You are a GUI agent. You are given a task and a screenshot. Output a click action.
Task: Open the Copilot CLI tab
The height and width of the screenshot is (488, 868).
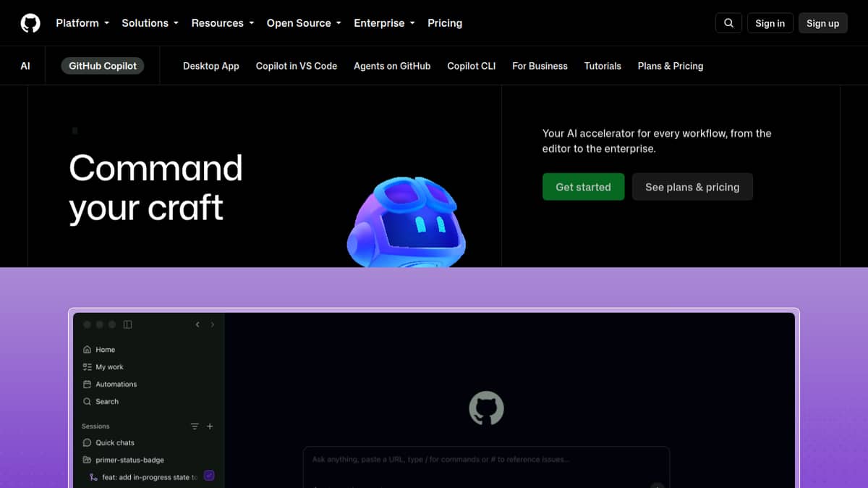472,66
